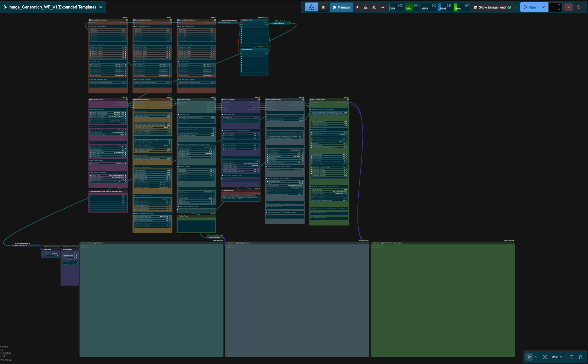The height and width of the screenshot is (364, 588).
Task: Click the bookmark icon in top toolbar
Action: tap(323, 7)
